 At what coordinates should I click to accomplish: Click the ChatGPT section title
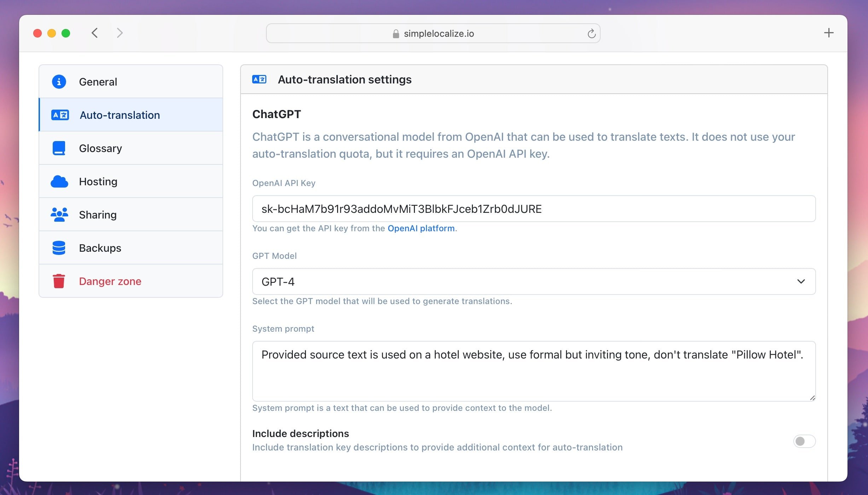[x=277, y=114]
